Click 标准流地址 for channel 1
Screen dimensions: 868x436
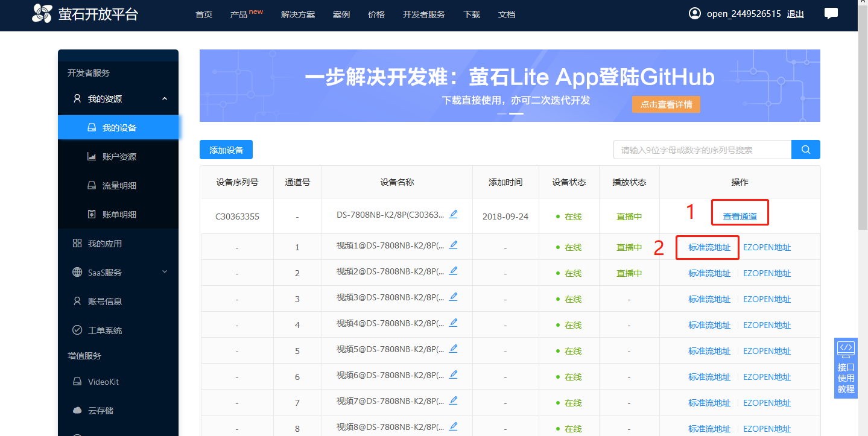(x=709, y=247)
